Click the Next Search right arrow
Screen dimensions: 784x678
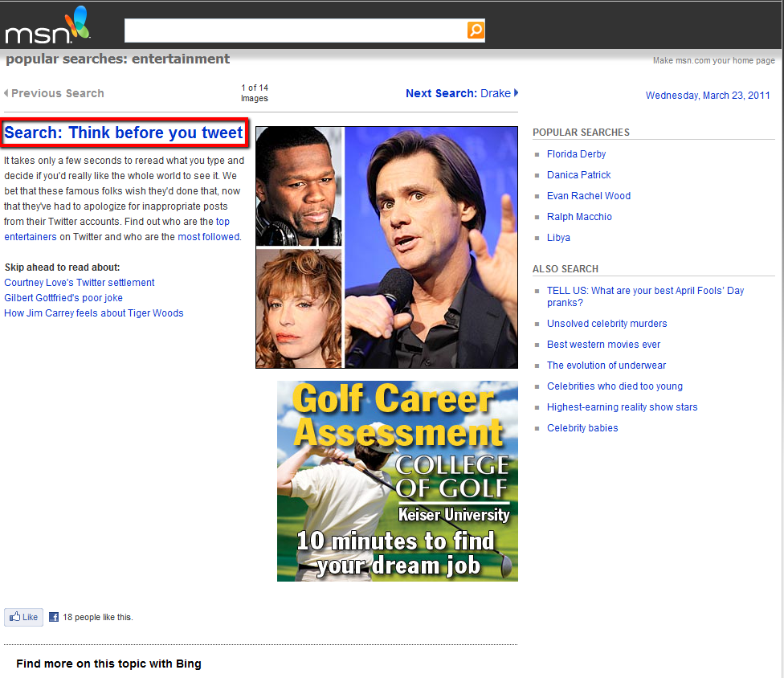pos(516,92)
